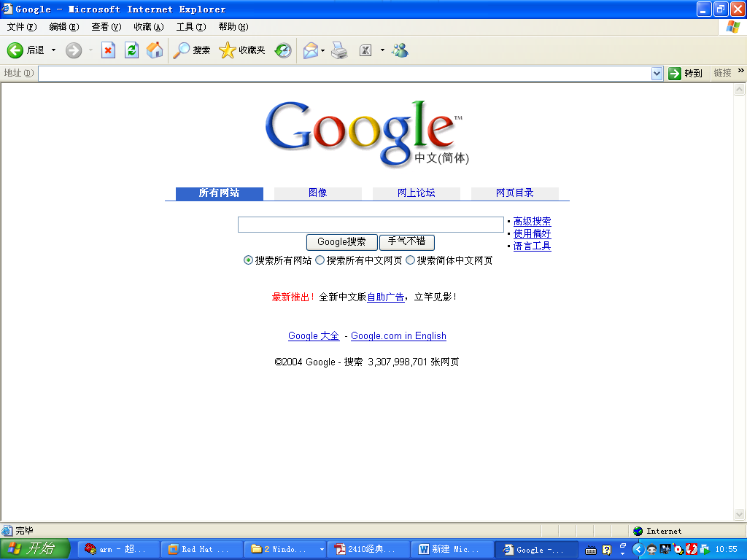
Task: Open the address bar dropdown list
Action: coord(657,74)
